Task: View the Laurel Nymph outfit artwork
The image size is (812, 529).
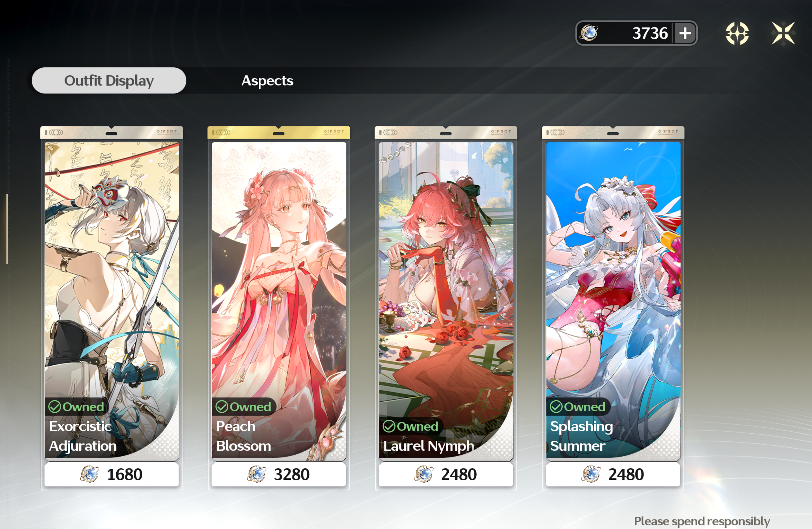Action: [x=446, y=300]
